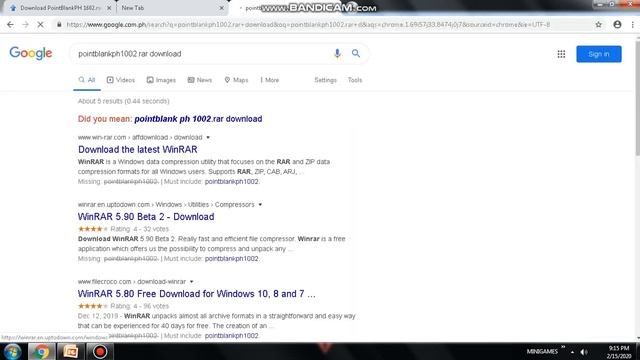Click the magnifier search button
The width and height of the screenshot is (640, 360).
point(356,53)
